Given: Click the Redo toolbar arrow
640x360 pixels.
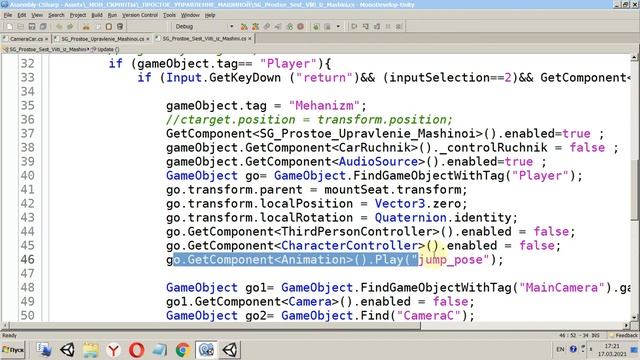Looking at the screenshot, I should point(70,27).
